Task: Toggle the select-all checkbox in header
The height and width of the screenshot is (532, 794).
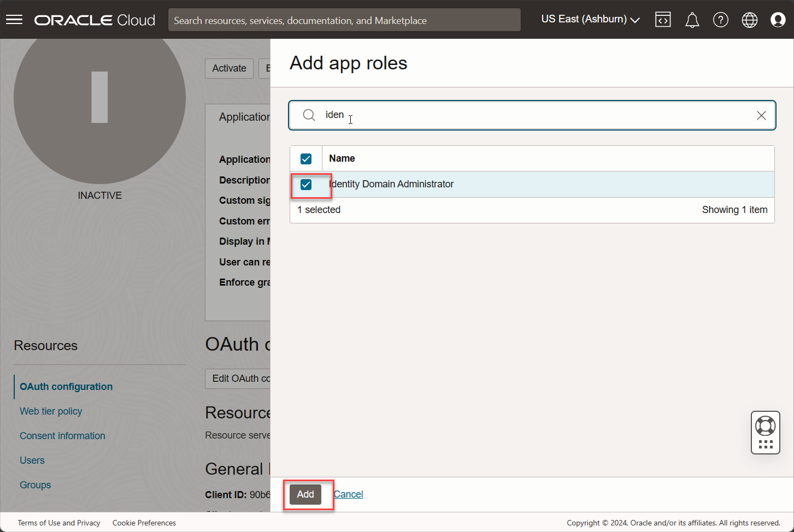Action: (306, 159)
